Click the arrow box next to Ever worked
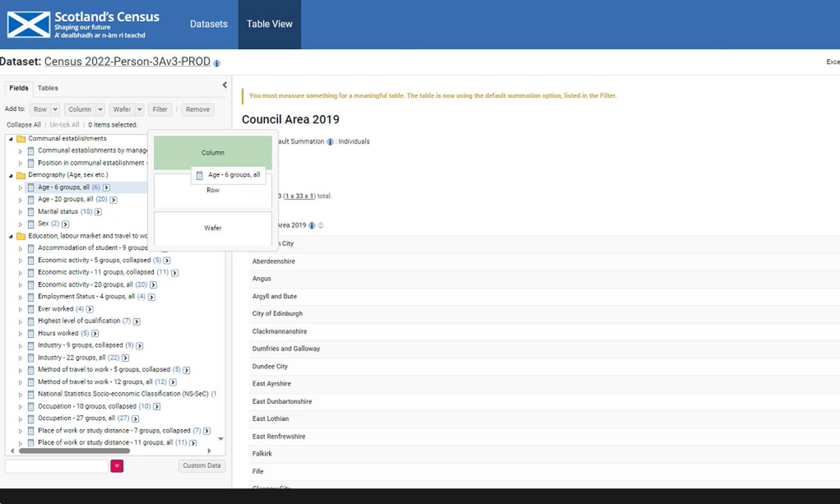840x504 pixels. click(89, 309)
